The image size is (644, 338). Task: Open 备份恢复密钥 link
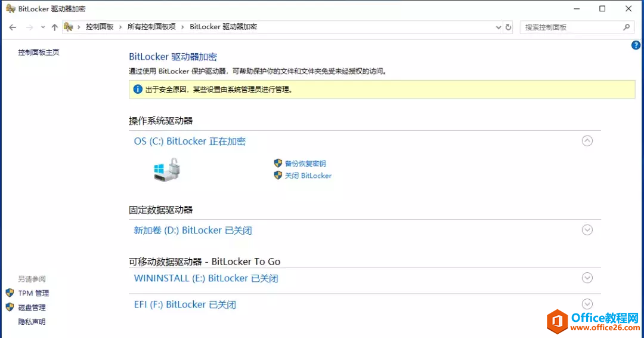(305, 164)
